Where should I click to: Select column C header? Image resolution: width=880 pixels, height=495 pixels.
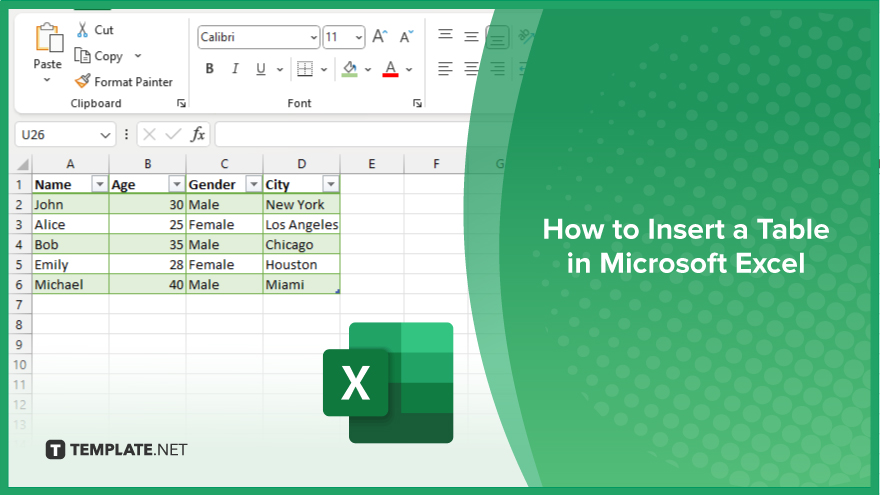[224, 164]
